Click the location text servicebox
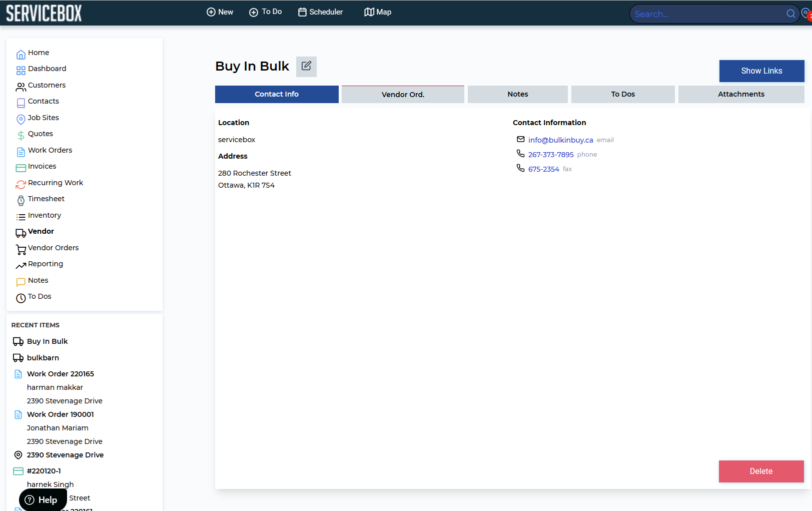The image size is (812, 511). pyautogui.click(x=237, y=140)
